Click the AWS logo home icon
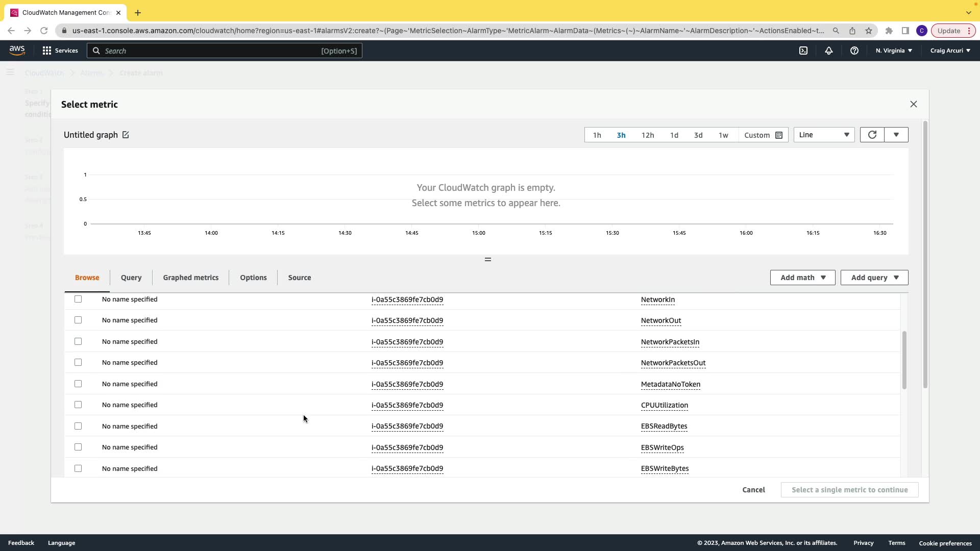Image resolution: width=980 pixels, height=551 pixels. [17, 50]
